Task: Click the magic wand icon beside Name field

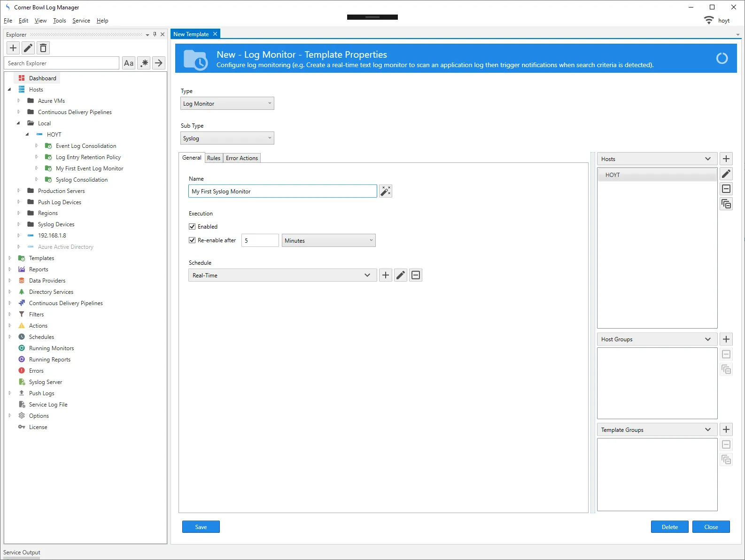Action: [386, 191]
